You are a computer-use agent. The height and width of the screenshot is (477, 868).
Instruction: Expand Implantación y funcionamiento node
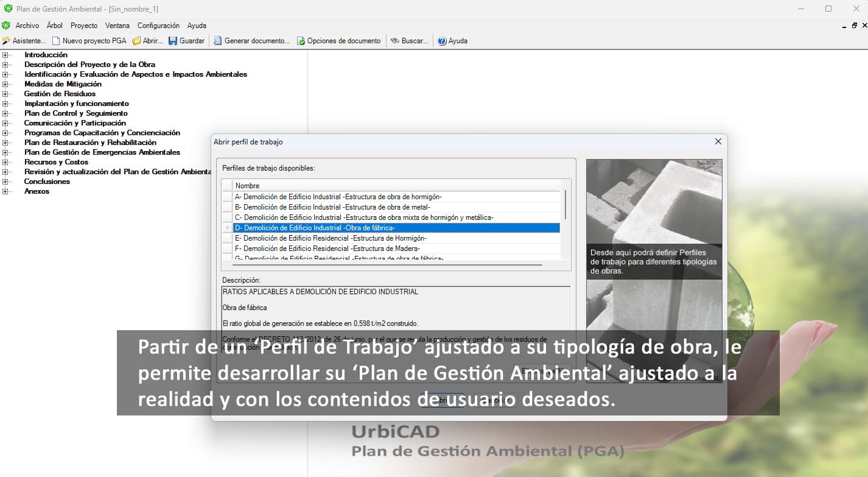point(5,104)
